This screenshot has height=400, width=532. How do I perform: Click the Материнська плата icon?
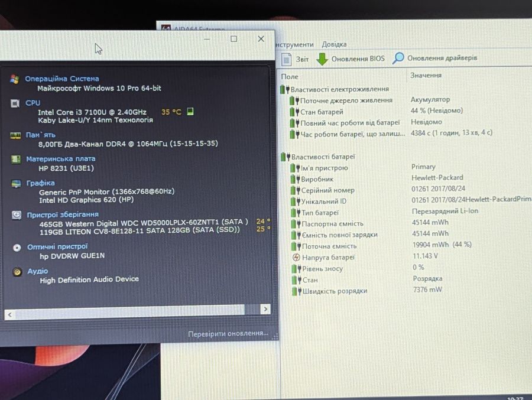pos(15,159)
